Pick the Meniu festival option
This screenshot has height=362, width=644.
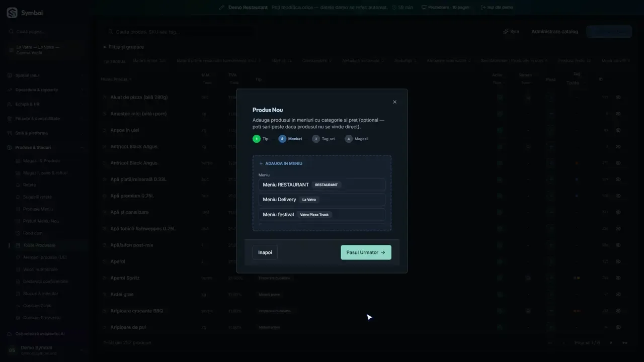point(322,215)
